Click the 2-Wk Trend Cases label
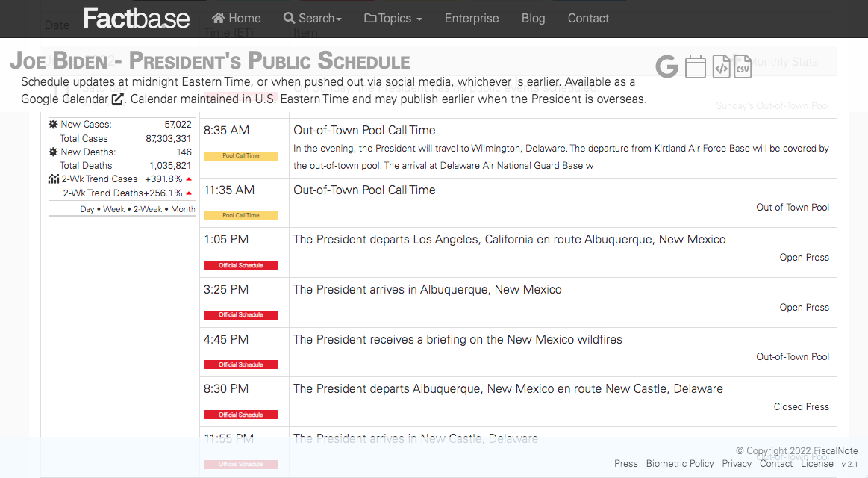 coord(100,179)
